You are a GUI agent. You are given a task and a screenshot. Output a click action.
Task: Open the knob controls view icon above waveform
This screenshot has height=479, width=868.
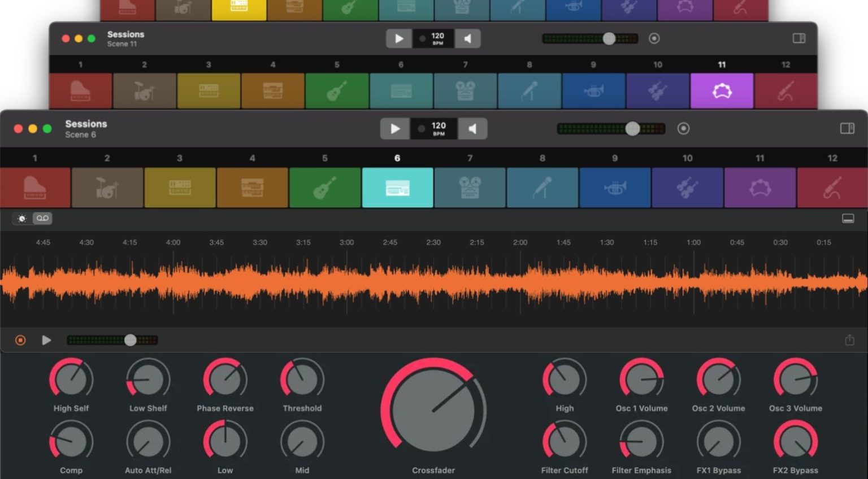21,218
